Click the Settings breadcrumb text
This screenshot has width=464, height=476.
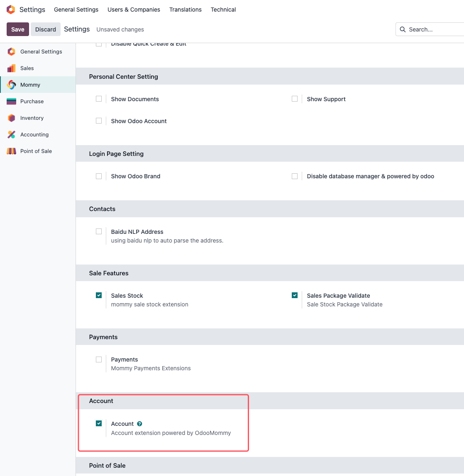tap(77, 29)
